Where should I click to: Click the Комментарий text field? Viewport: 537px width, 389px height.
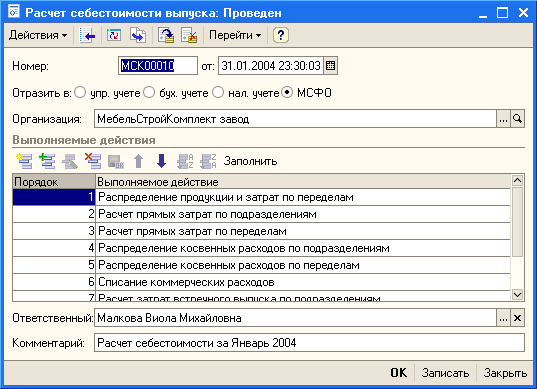[309, 343]
